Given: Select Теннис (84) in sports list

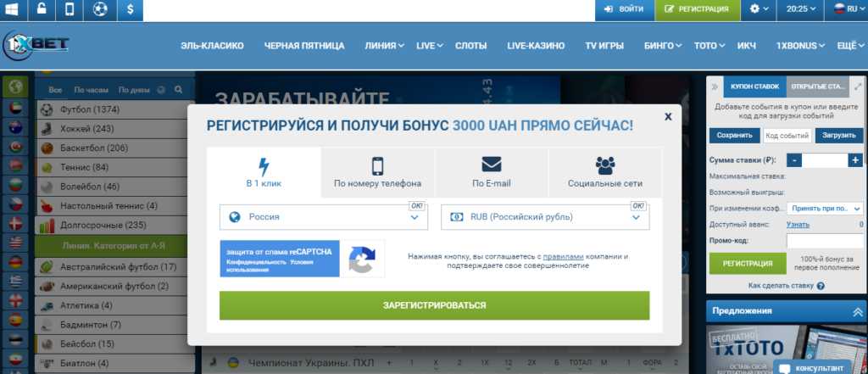Looking at the screenshot, I should click(113, 167).
